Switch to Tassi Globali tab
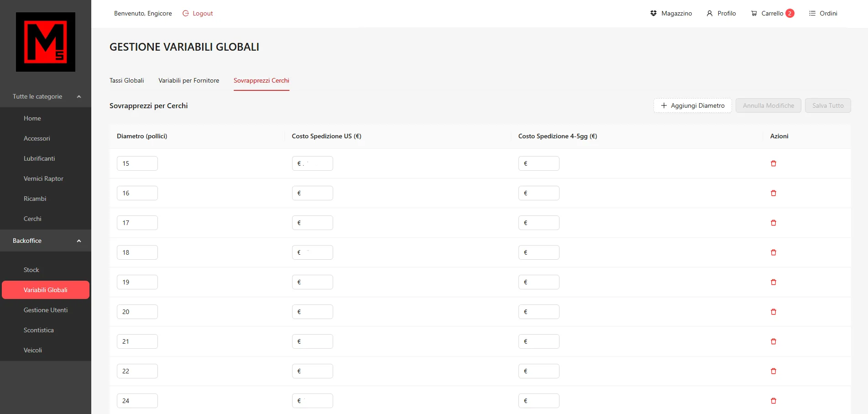The image size is (868, 414). 126,80
